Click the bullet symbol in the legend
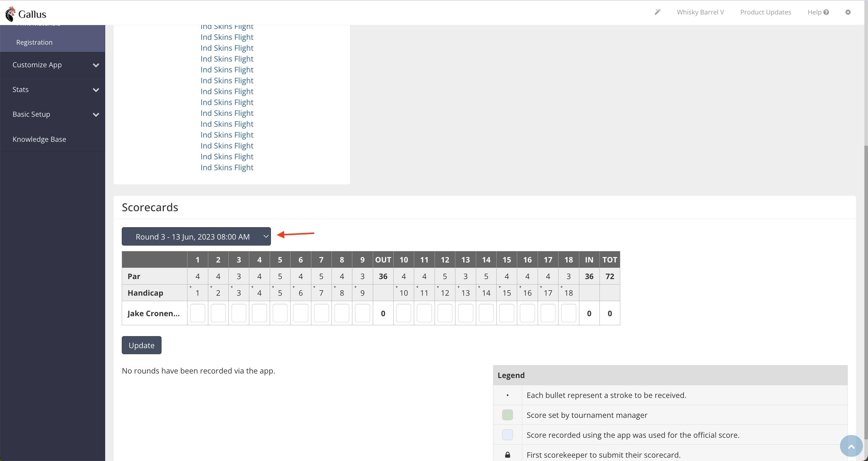Screen dimensions: 868x461 click(x=508, y=395)
